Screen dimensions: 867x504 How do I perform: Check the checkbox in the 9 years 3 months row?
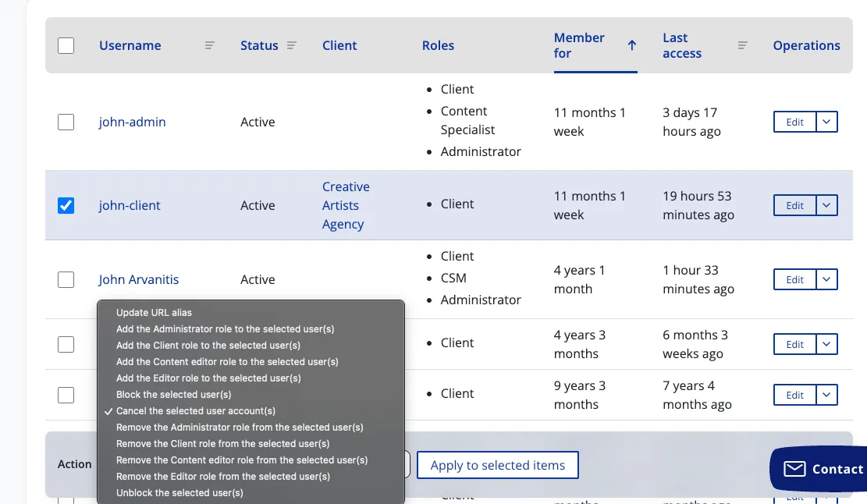pos(66,395)
